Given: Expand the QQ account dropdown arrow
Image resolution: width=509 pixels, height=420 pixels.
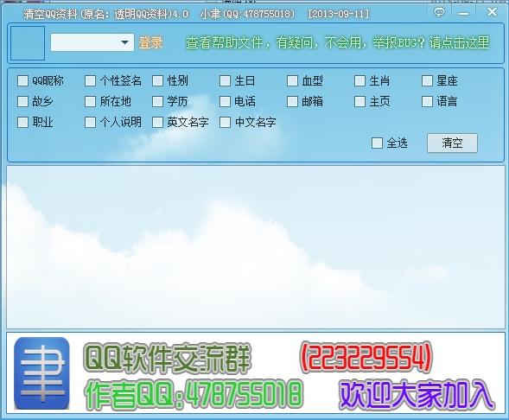Looking at the screenshot, I should point(124,42).
